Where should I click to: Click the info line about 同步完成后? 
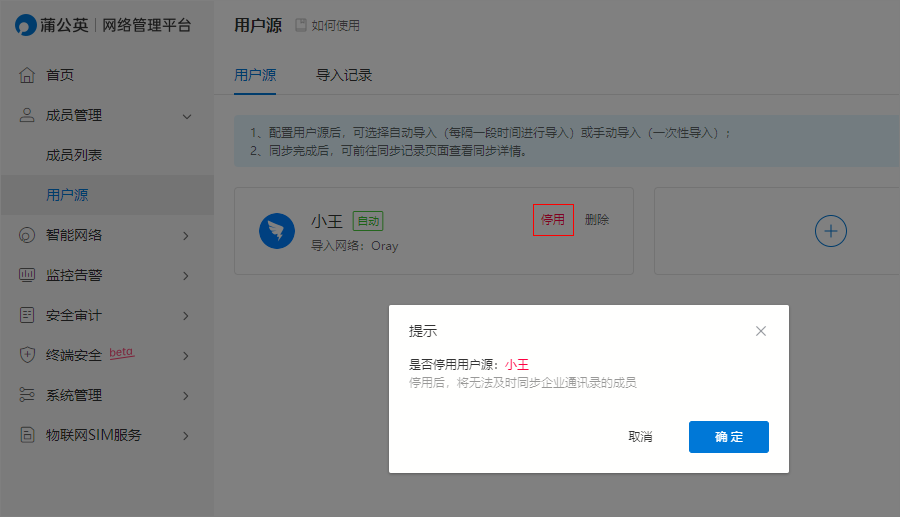tap(389, 151)
